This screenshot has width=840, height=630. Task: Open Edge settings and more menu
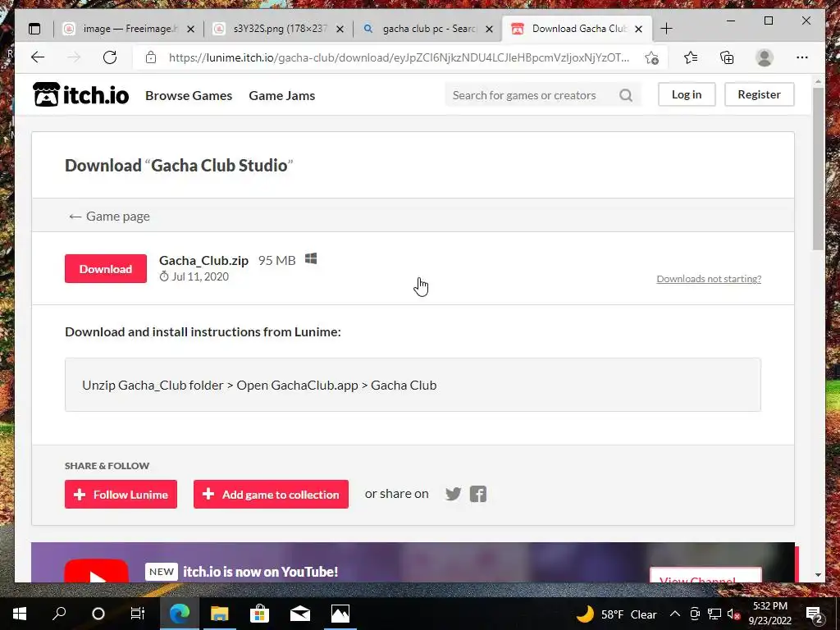pos(802,57)
